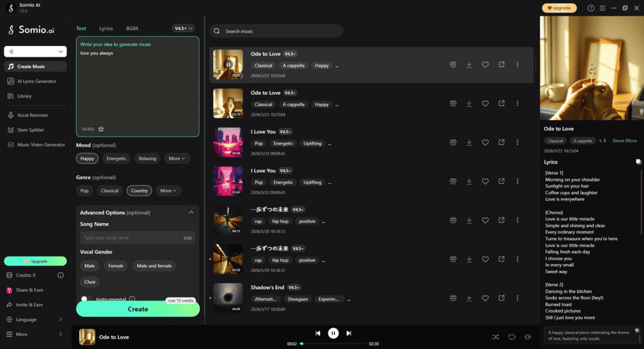Open the help question mark icon

pos(591,8)
